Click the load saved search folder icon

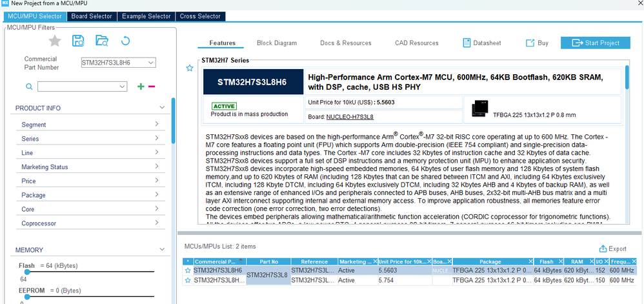[x=101, y=41]
